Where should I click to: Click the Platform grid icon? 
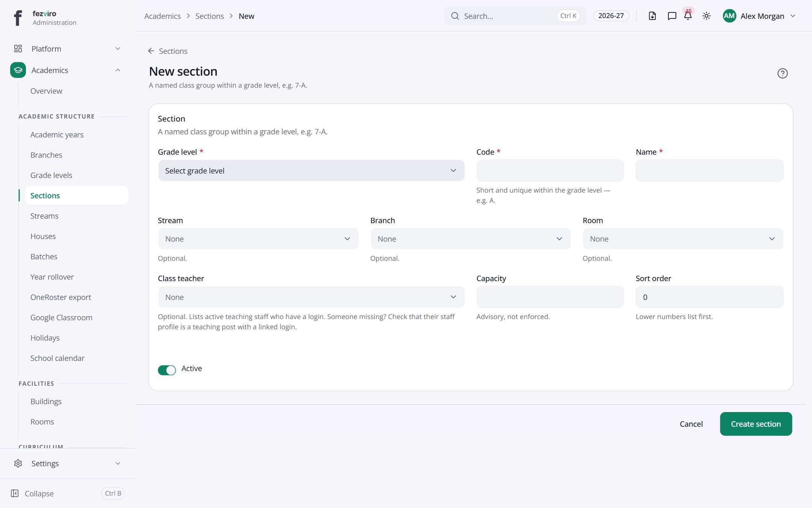[x=18, y=49]
